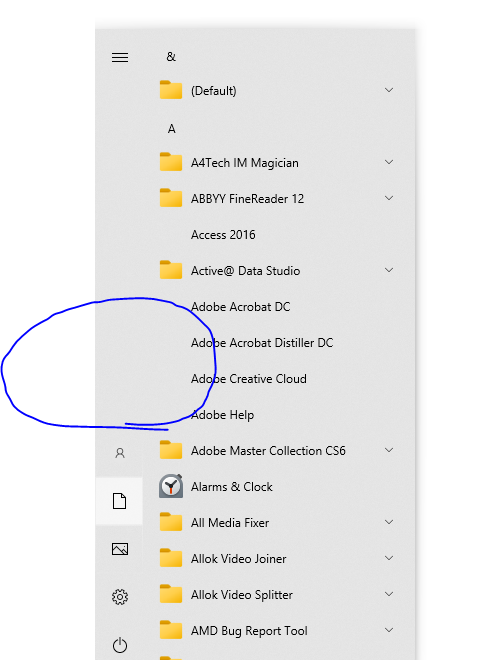Select 'A4Tech IM Magician' label

click(x=244, y=163)
